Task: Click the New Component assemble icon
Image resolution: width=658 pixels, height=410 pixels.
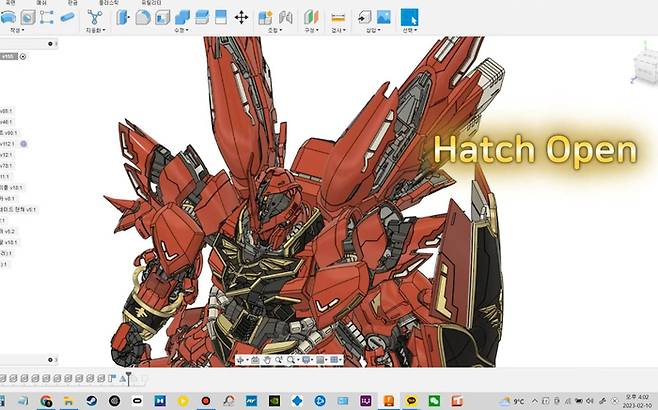Action: pyautogui.click(x=265, y=17)
